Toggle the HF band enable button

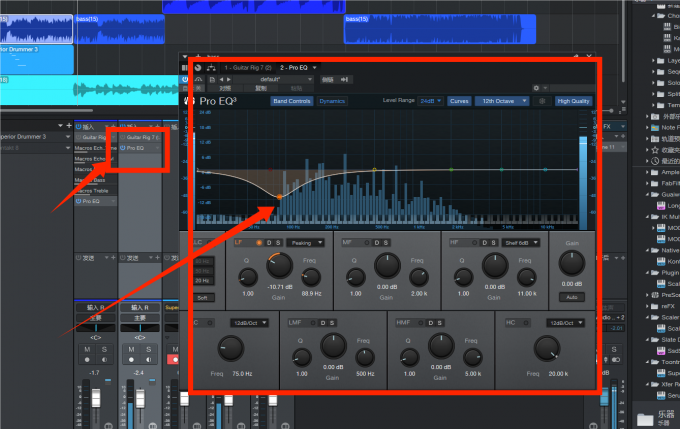click(x=474, y=242)
